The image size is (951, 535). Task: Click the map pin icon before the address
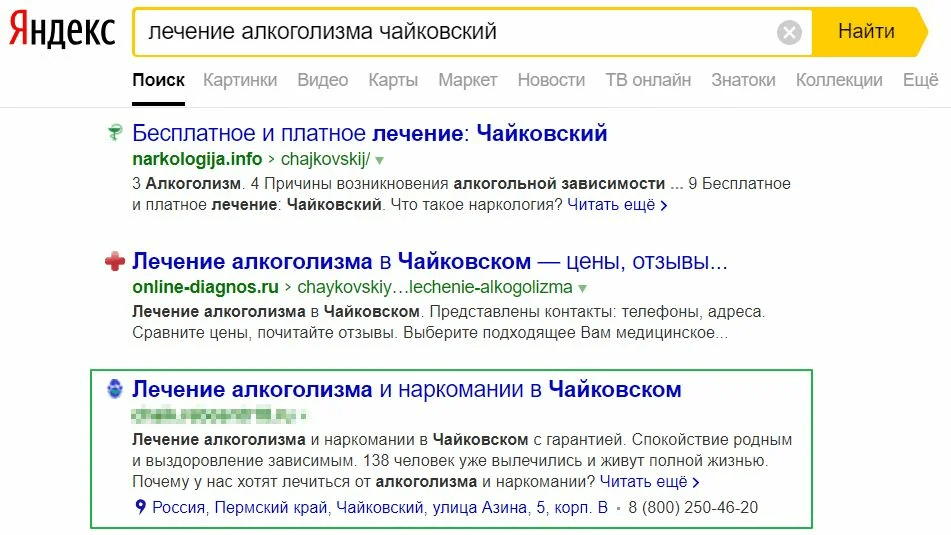(x=140, y=506)
